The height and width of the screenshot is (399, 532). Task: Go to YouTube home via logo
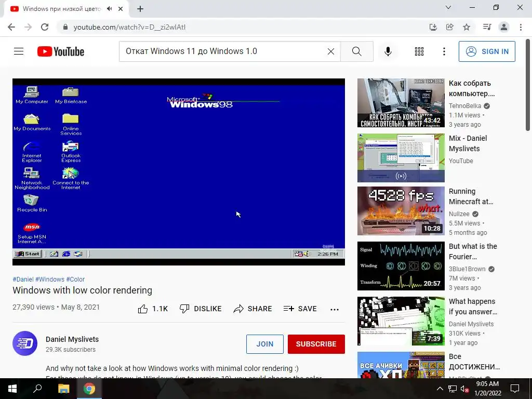[x=61, y=51]
